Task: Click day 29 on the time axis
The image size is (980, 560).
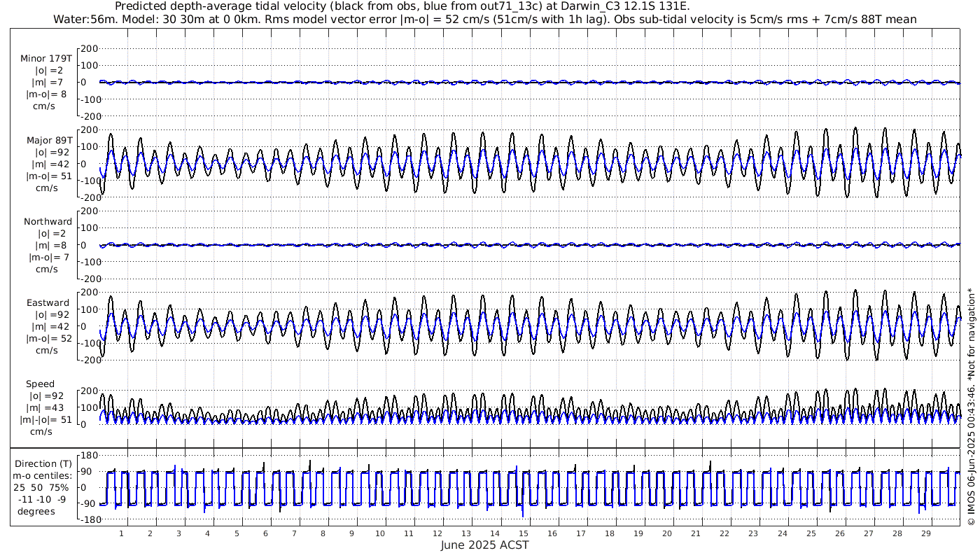Action: 926,533
